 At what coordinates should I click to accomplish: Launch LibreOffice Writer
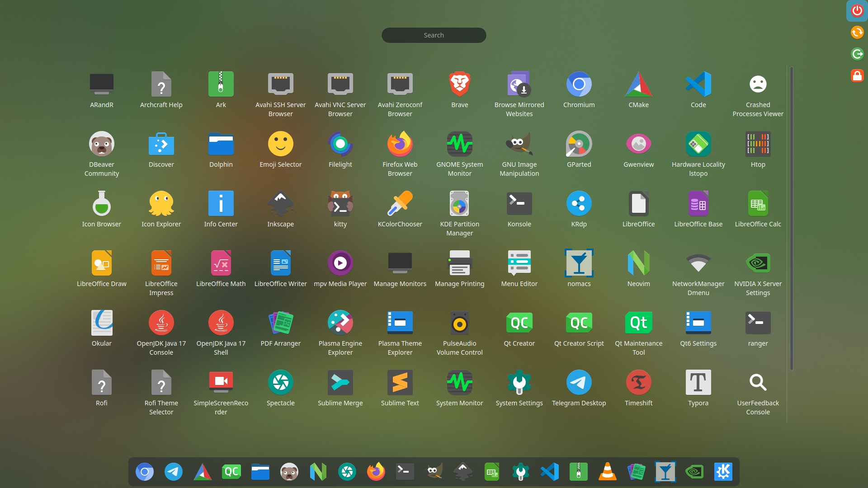281,269
